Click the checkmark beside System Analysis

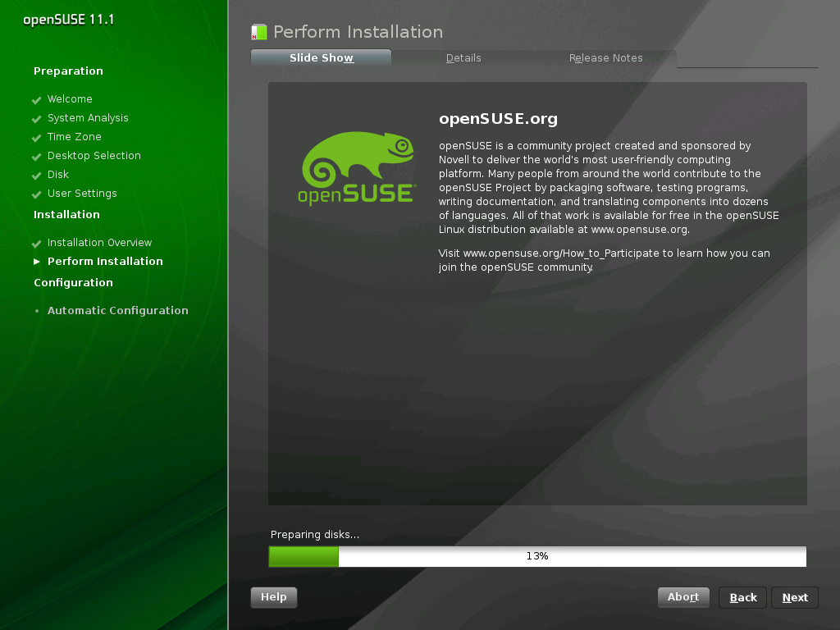[36, 118]
